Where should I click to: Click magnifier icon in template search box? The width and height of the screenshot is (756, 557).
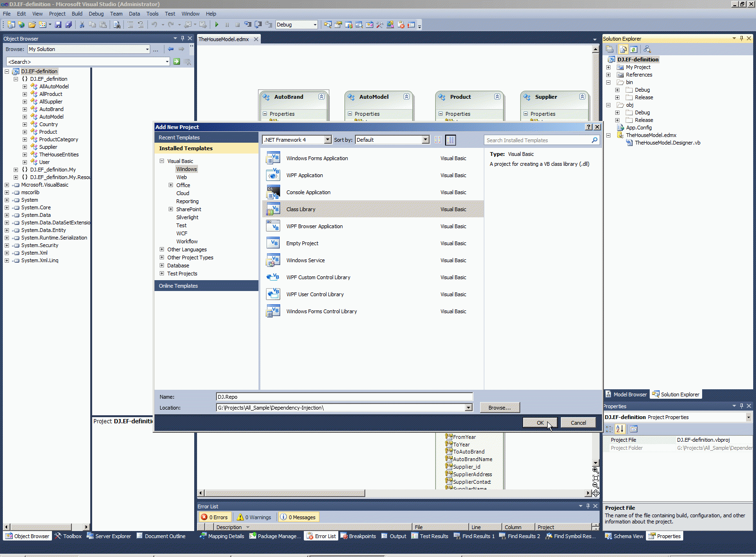tap(594, 140)
